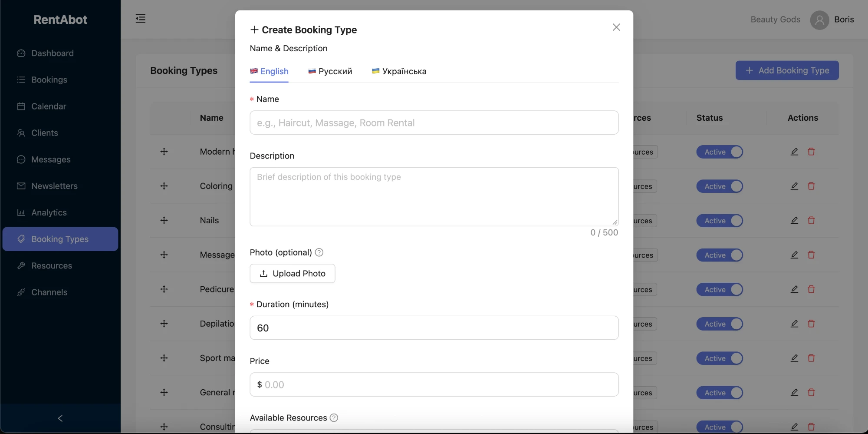Screen dimensions: 868x434
Task: Close the Create Booking Type dialog
Action: [616, 27]
